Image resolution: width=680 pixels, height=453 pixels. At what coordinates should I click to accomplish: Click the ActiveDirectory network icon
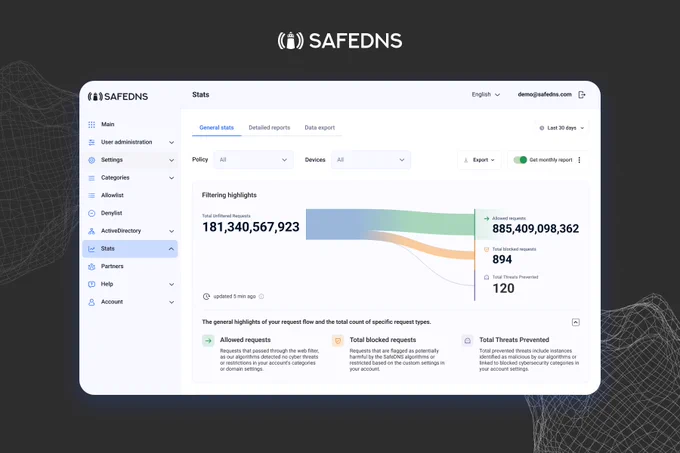[x=92, y=231]
